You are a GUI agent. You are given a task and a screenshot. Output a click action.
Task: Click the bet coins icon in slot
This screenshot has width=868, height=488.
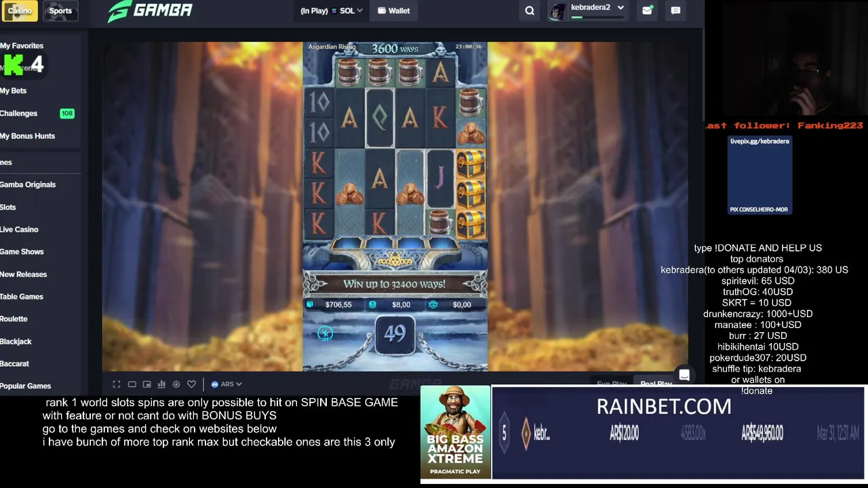[x=372, y=305]
